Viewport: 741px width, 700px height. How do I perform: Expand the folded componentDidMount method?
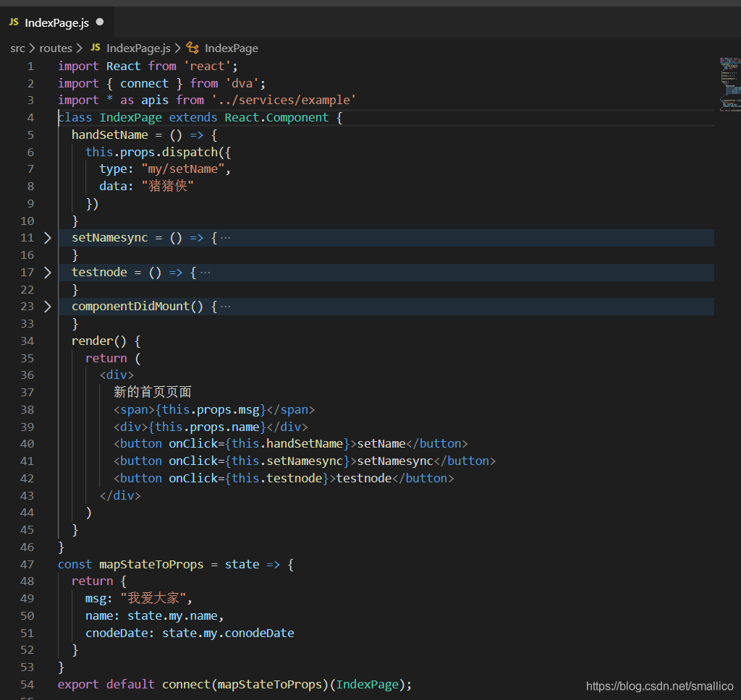[x=47, y=307]
